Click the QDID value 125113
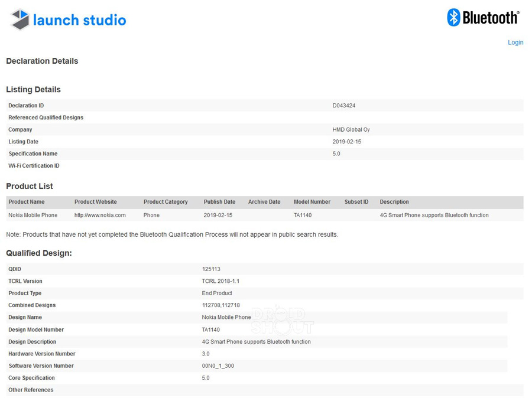 click(211, 269)
